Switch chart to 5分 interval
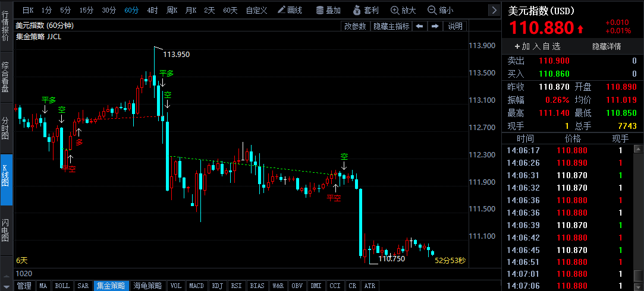 [x=65, y=10]
